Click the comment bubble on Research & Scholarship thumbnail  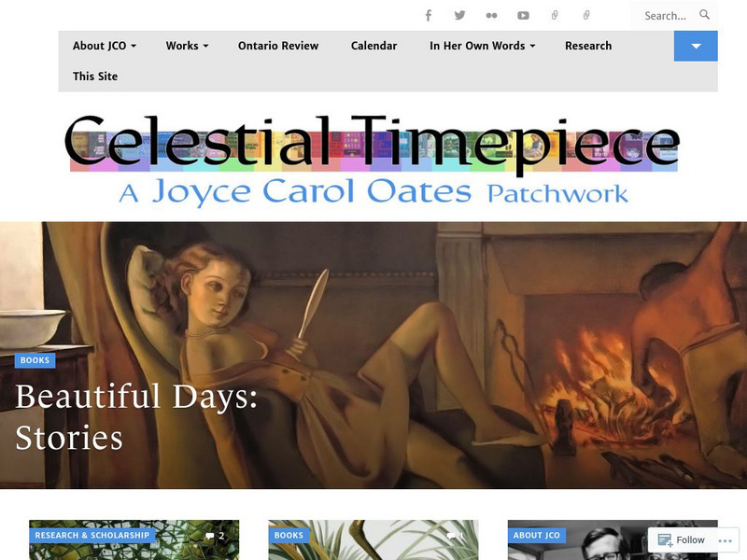pos(212,535)
